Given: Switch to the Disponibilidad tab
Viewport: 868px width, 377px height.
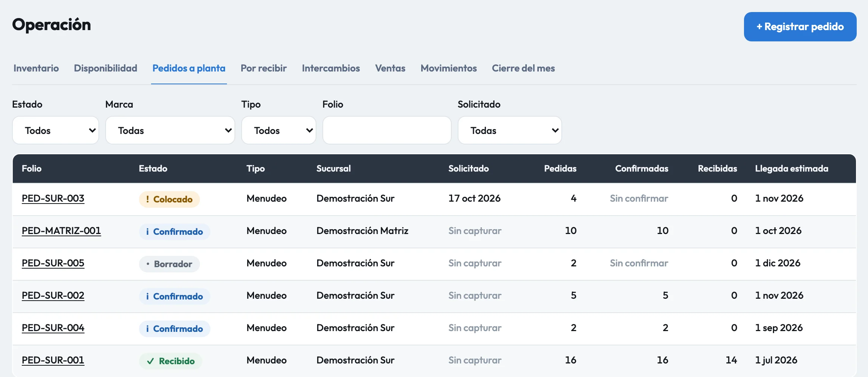Looking at the screenshot, I should click(106, 68).
